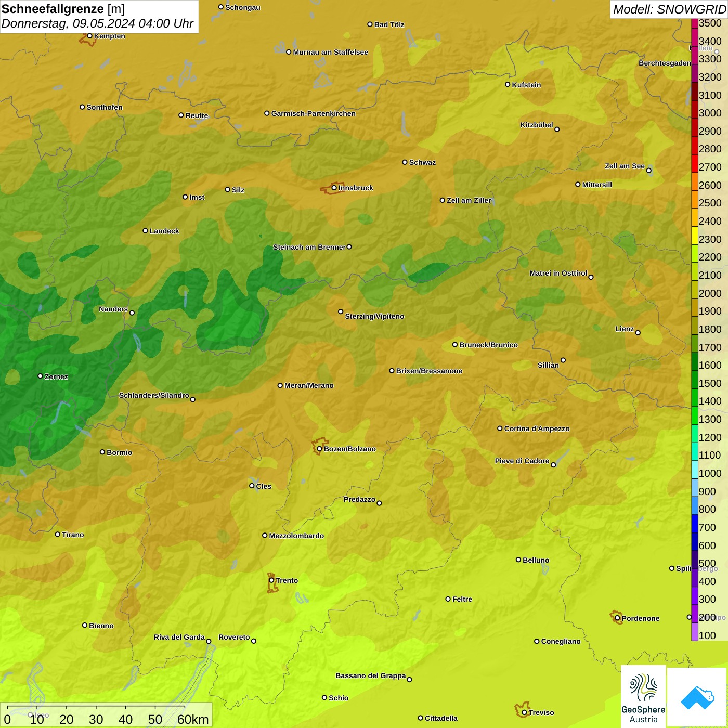Image resolution: width=728 pixels, height=728 pixels.
Task: Click the Cortina d'Ampezzo marker
Action: [500, 428]
